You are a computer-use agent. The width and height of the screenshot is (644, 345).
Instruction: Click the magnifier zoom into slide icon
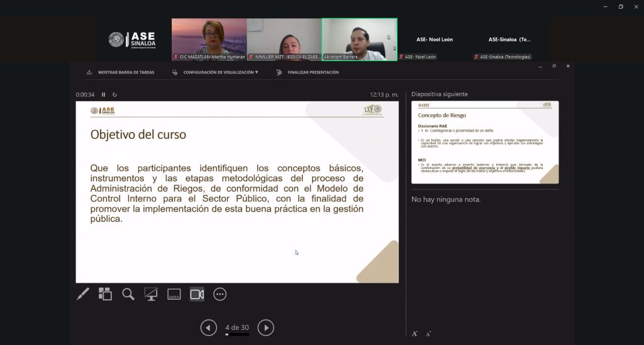coord(128,294)
